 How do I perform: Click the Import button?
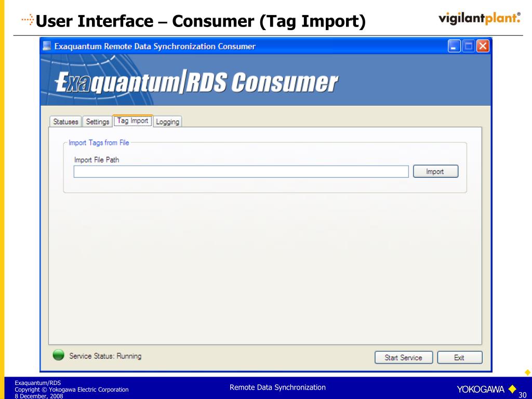435,171
